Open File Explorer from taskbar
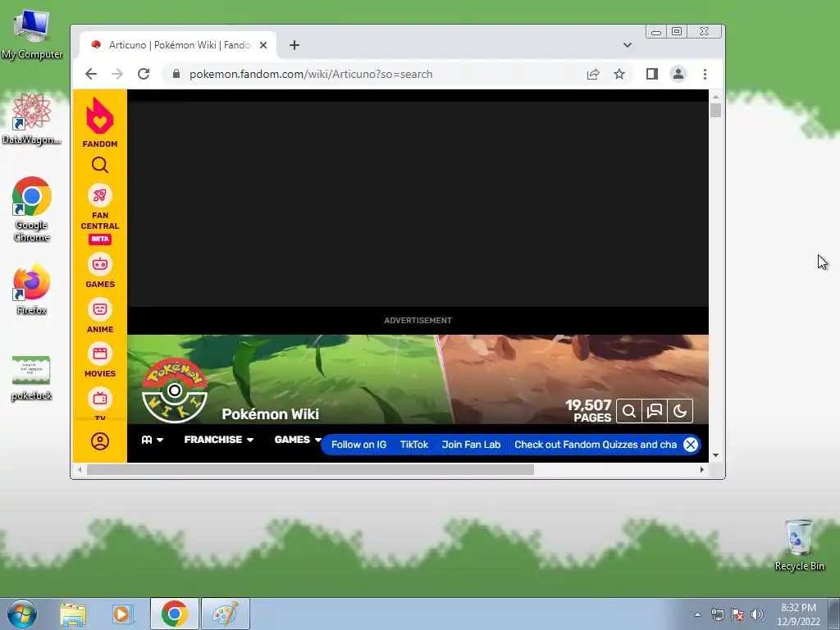 (x=73, y=614)
